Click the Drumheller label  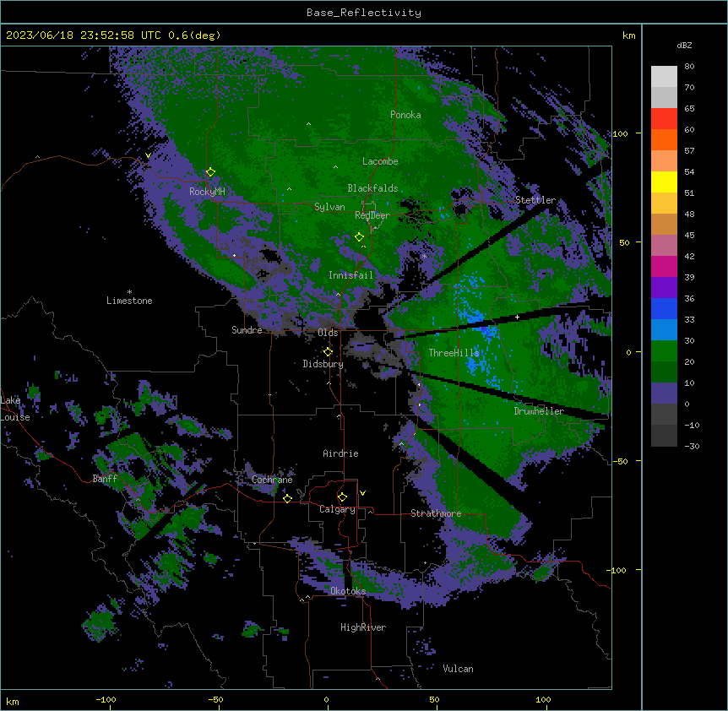click(x=539, y=411)
